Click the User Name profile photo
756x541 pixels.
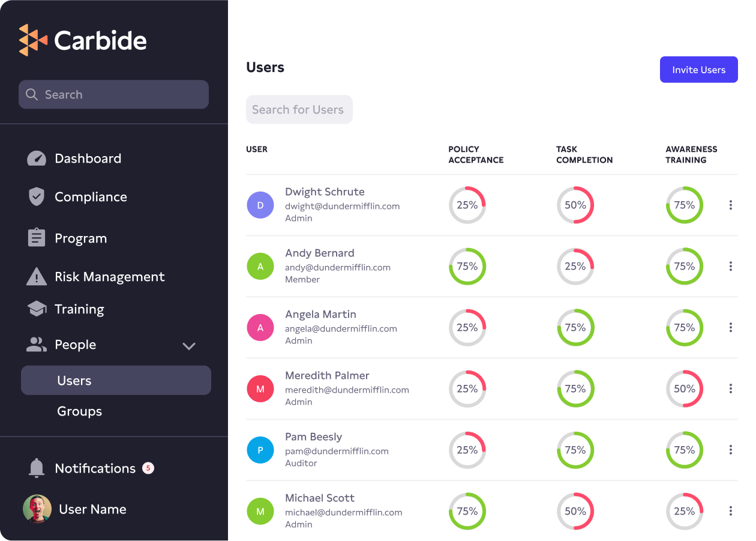pos(37,509)
